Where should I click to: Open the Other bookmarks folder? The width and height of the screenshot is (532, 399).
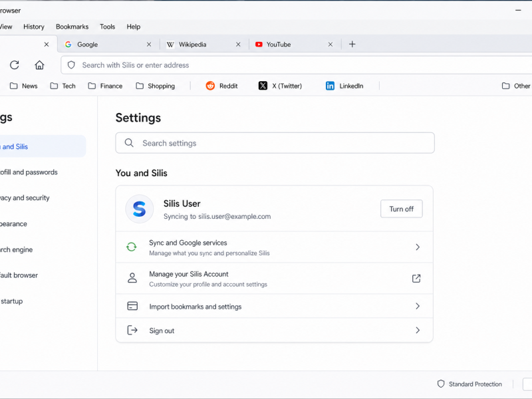point(516,86)
